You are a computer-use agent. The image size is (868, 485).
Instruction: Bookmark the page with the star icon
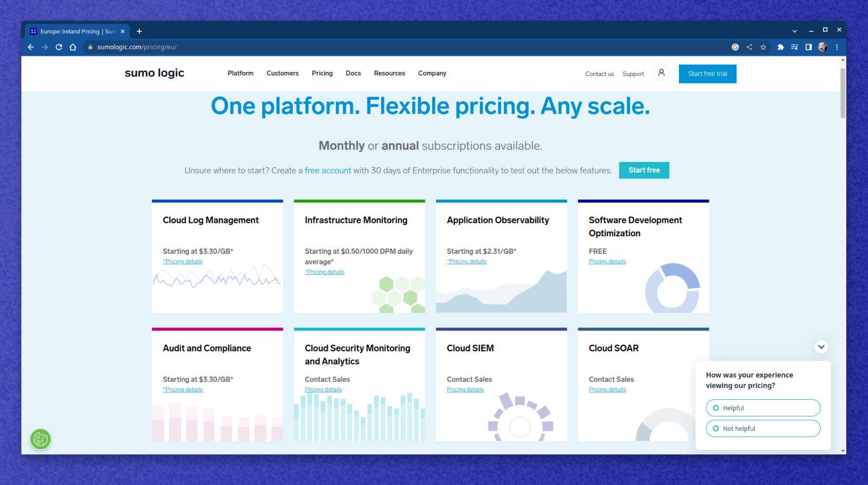(x=764, y=47)
